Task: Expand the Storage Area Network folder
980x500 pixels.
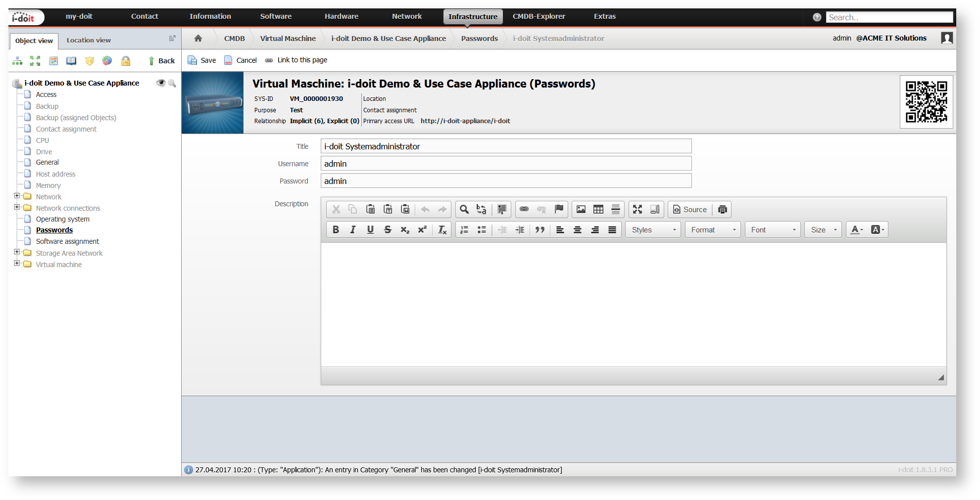Action: (x=17, y=253)
